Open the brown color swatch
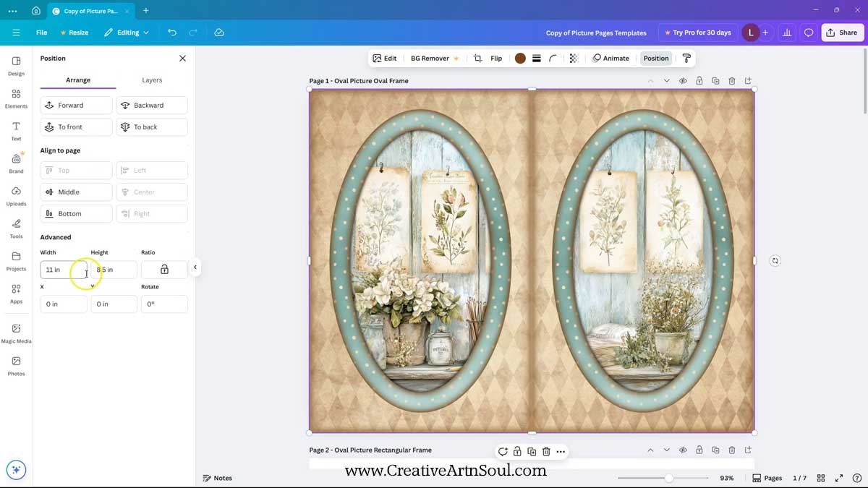This screenshot has width=868, height=488. click(520, 59)
